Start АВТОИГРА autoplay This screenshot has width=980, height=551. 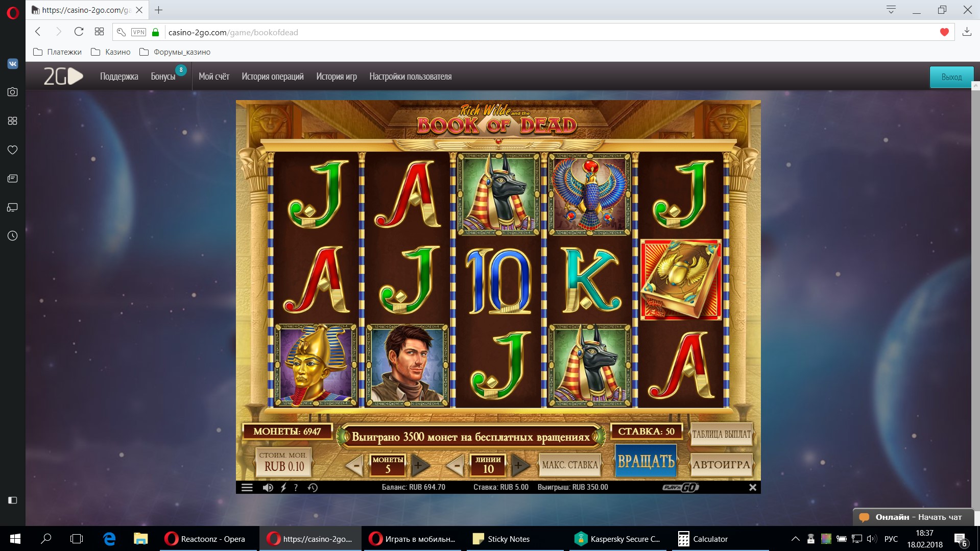pyautogui.click(x=722, y=465)
